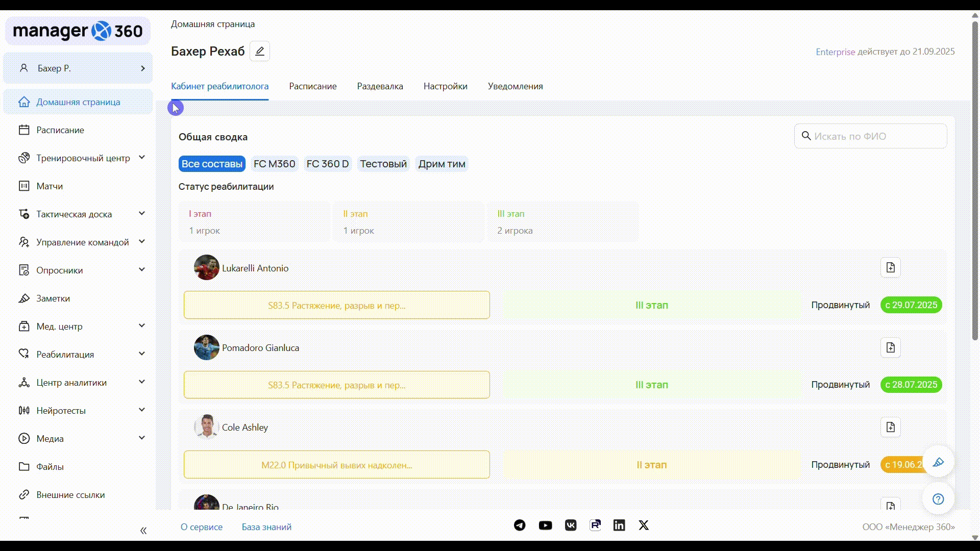Click add document icon for Lukarelli Antonio

890,267
